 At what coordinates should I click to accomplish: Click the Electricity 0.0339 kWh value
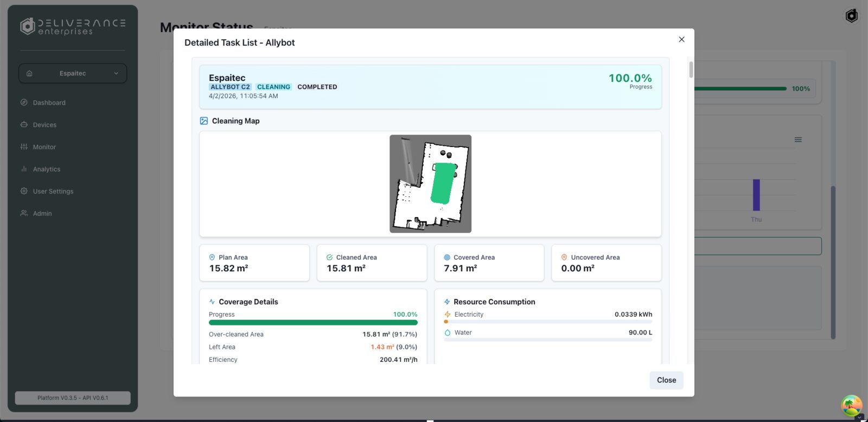click(x=634, y=315)
